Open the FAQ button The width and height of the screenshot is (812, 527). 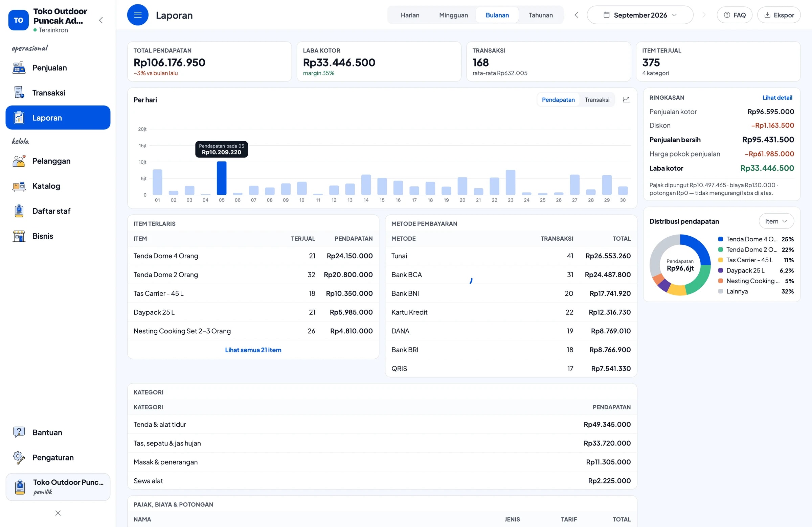pos(735,15)
